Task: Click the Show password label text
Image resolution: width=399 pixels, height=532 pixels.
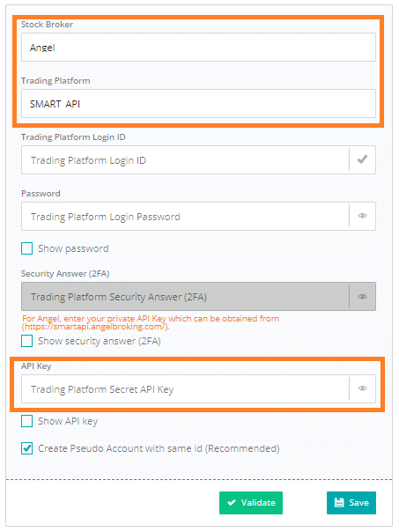Action: tap(73, 248)
